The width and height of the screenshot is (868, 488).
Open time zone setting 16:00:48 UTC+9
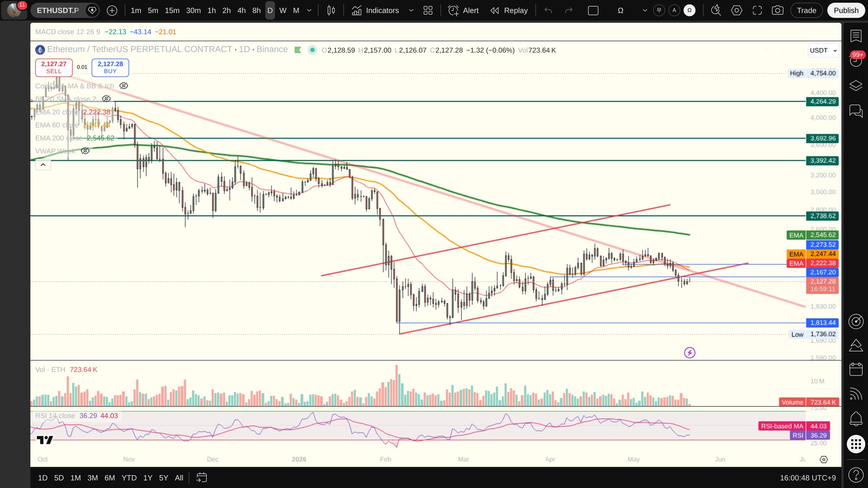pos(808,478)
